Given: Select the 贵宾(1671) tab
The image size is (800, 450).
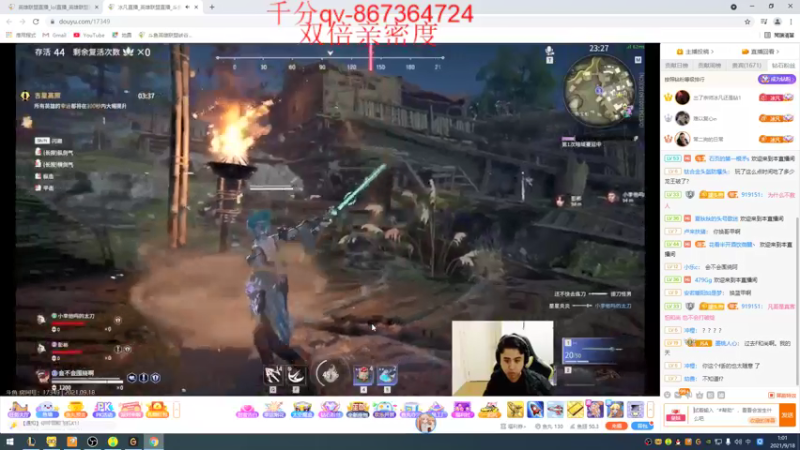Looking at the screenshot, I should pyautogui.click(x=746, y=65).
